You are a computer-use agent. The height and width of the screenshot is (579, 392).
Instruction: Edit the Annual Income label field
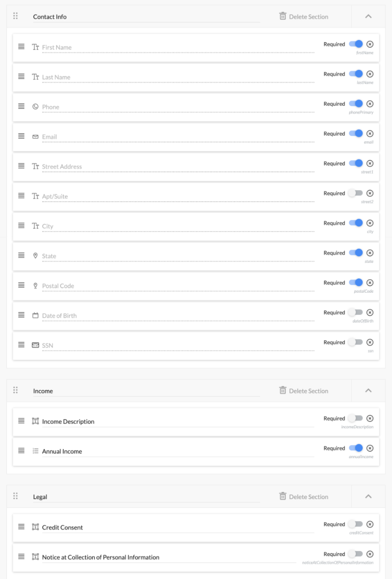tap(178, 451)
